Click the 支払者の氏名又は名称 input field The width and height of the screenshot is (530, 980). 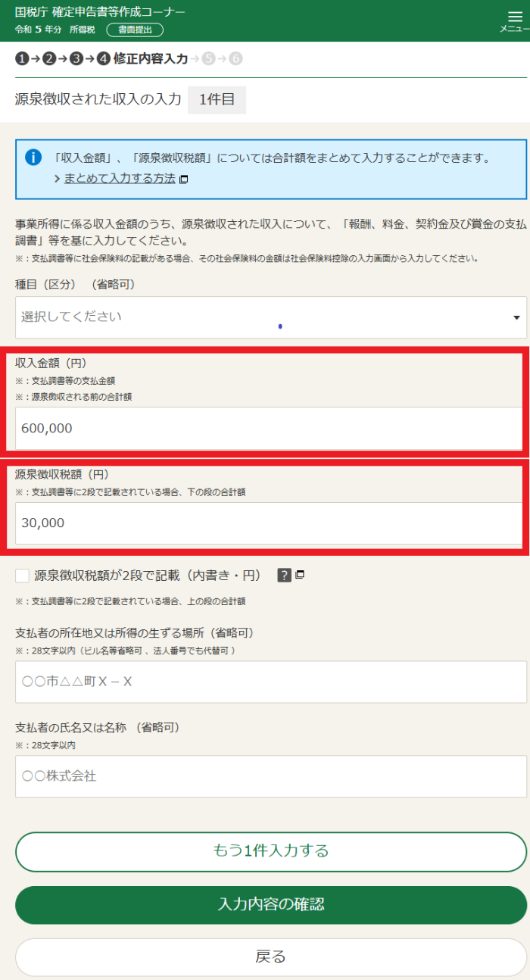271,776
